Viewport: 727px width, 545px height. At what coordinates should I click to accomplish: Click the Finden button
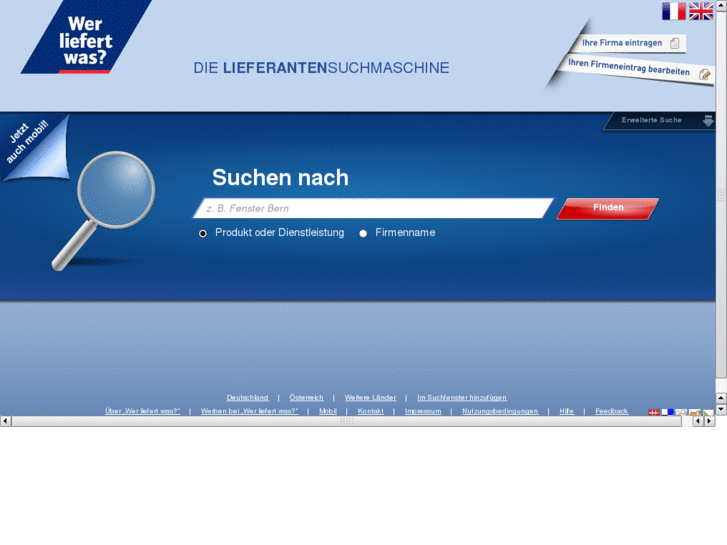point(608,208)
